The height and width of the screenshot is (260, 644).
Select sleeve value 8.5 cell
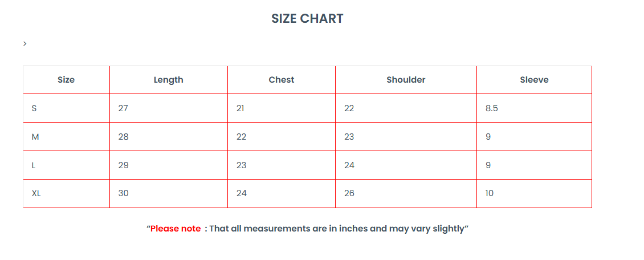492,108
